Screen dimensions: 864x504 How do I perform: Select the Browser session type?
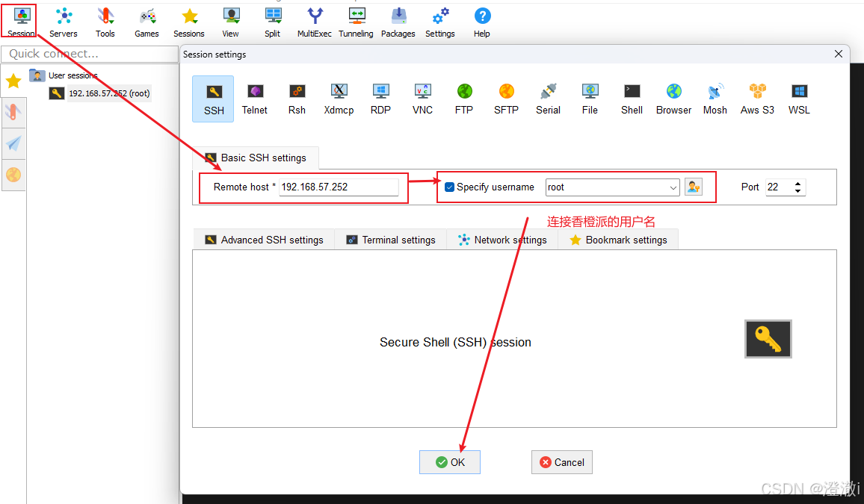673,99
